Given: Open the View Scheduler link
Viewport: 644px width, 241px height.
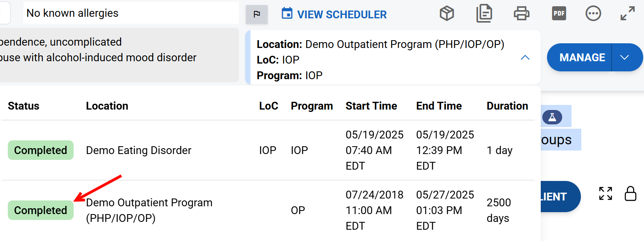Looking at the screenshot, I should pos(334,14).
